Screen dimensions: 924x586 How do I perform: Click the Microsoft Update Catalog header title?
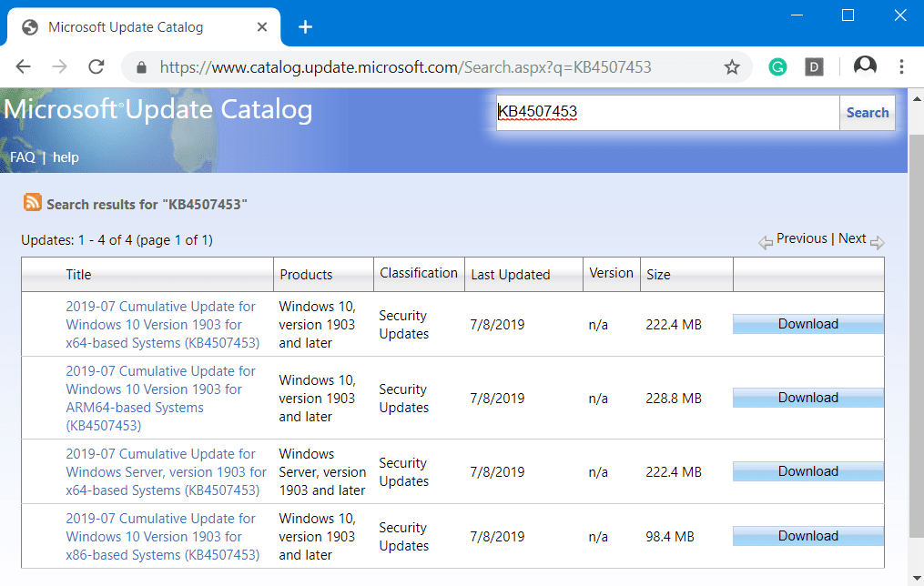click(157, 110)
